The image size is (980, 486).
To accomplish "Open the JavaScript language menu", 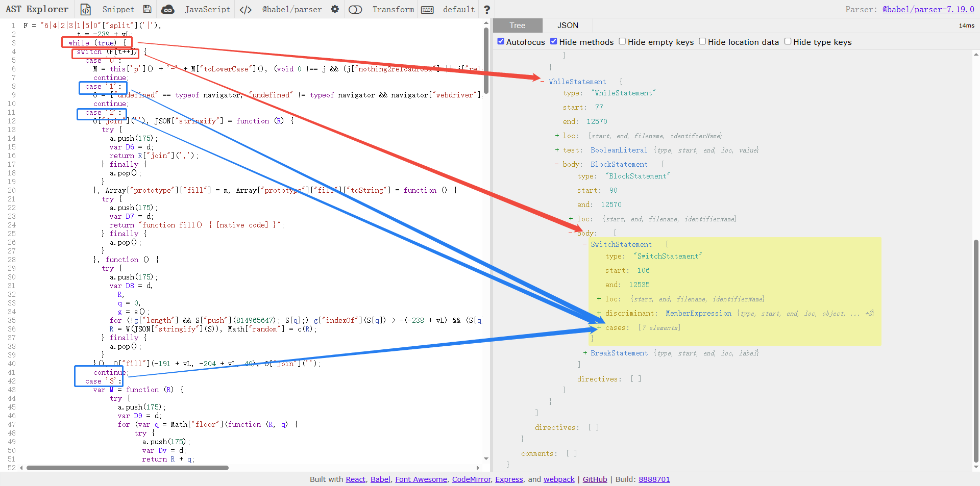I will [x=207, y=9].
